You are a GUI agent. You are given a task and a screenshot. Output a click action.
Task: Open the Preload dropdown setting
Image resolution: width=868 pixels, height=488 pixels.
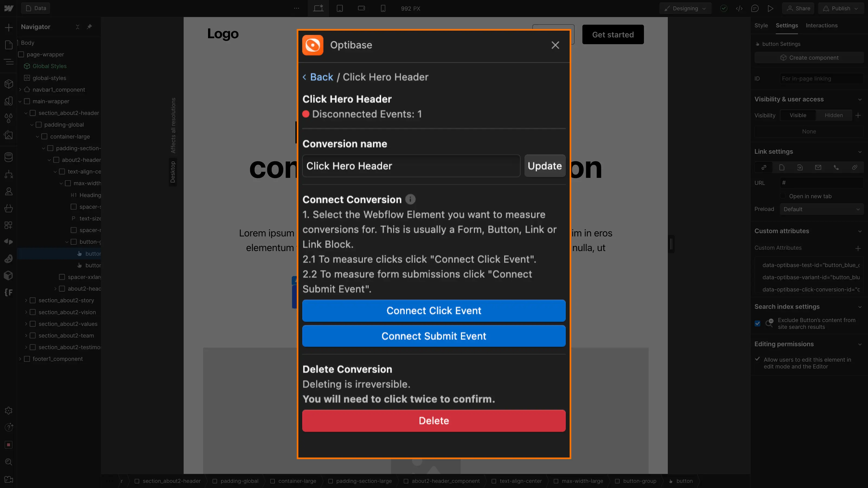(822, 209)
